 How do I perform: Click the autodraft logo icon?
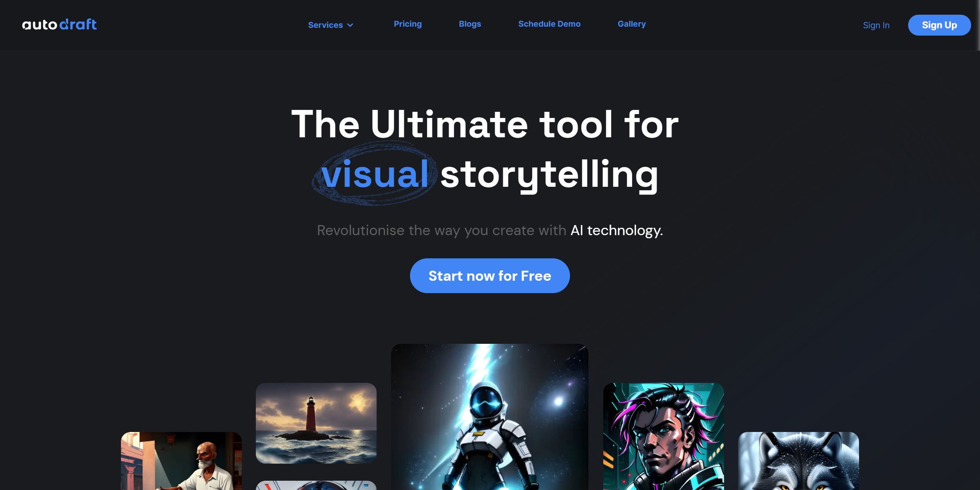59,25
